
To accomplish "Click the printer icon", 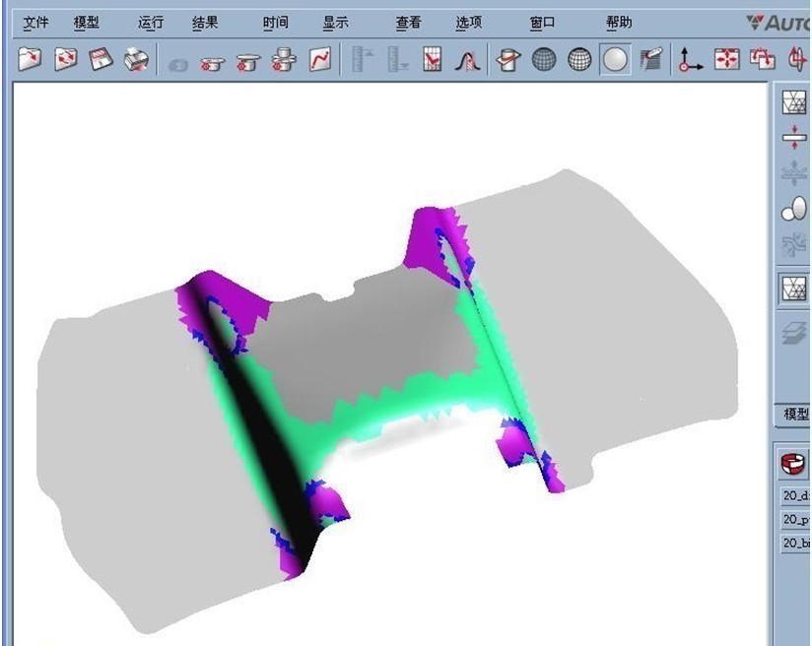I will point(135,61).
